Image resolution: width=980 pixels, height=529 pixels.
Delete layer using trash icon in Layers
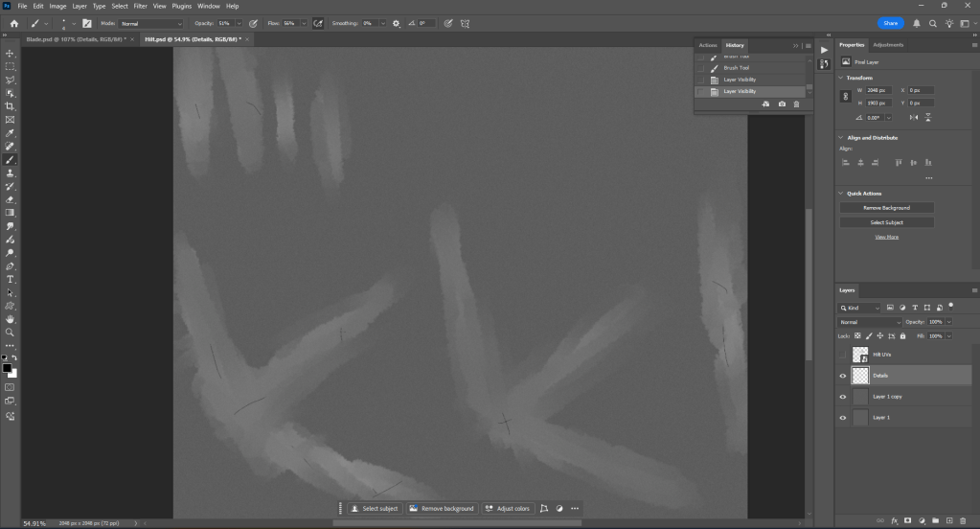[x=964, y=520]
